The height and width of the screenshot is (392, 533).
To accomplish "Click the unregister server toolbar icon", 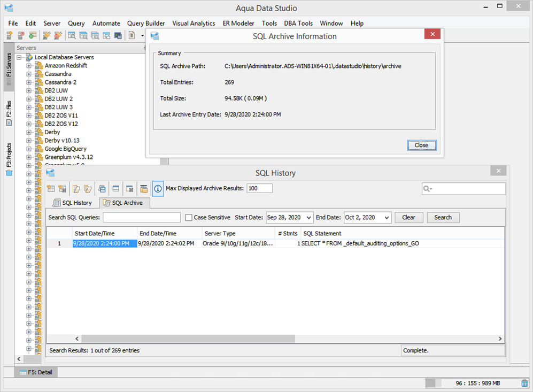I will [x=21, y=35].
